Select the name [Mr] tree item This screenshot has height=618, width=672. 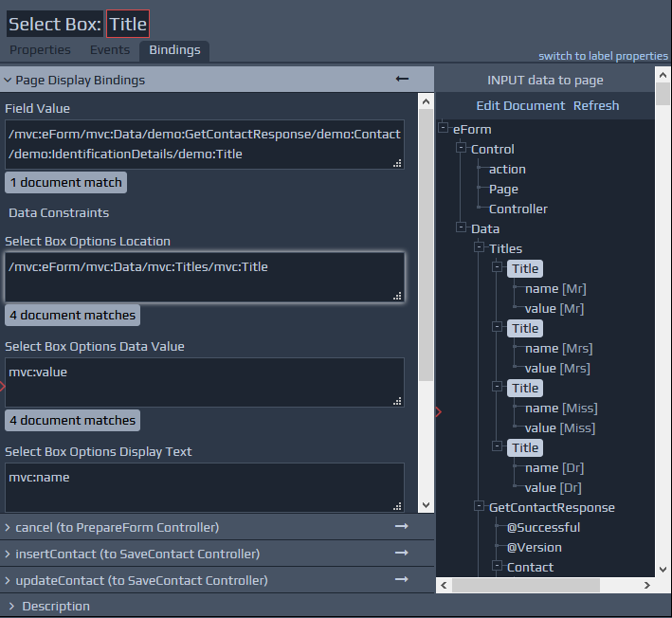tap(555, 289)
